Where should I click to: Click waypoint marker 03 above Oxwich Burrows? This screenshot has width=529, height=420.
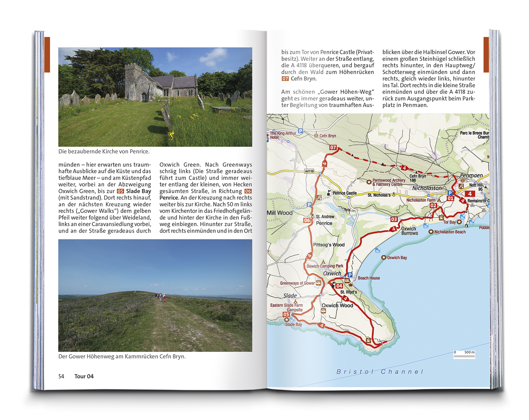[x=394, y=219]
